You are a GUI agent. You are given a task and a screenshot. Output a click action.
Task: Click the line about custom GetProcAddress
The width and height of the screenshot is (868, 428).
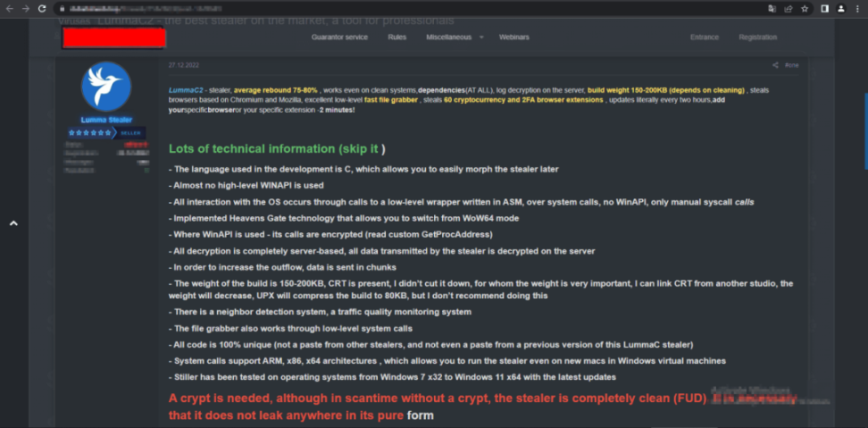(330, 234)
